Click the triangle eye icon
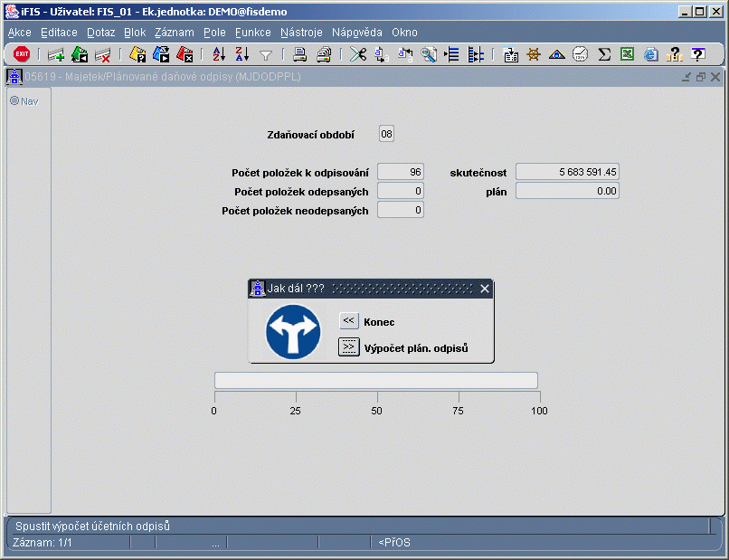The image size is (729, 560). [x=557, y=55]
